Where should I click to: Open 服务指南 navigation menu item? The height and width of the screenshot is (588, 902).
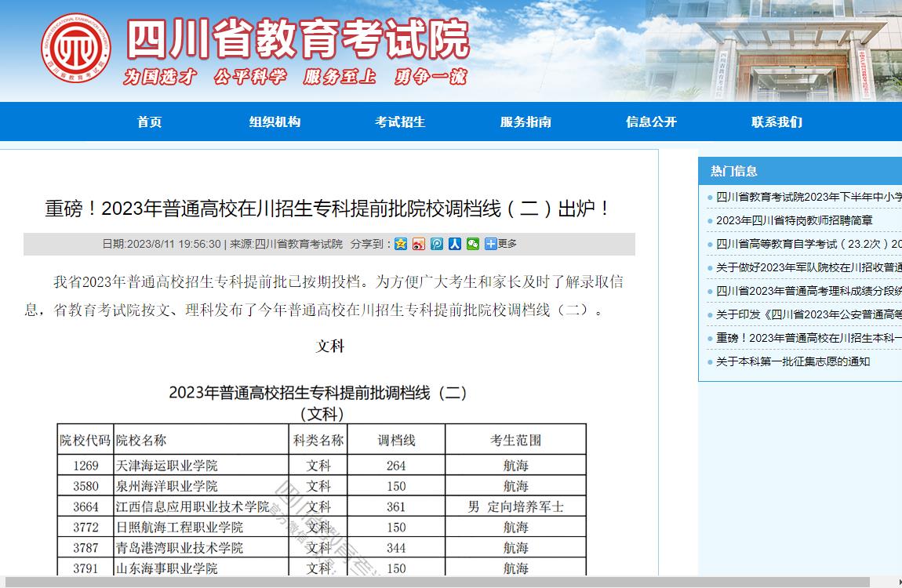pos(526,122)
